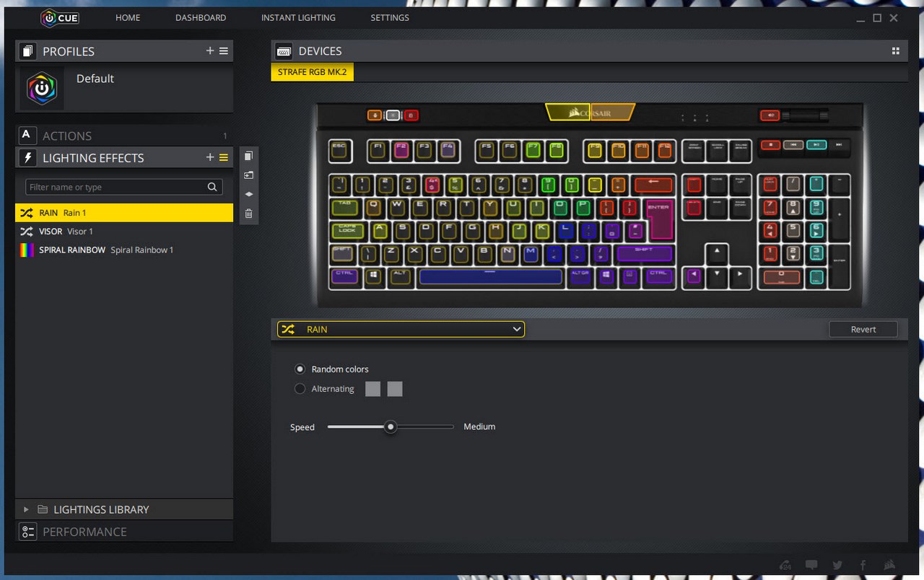The width and height of the screenshot is (924, 580).
Task: Open Corsair sails logo icon
Action: [x=891, y=565]
